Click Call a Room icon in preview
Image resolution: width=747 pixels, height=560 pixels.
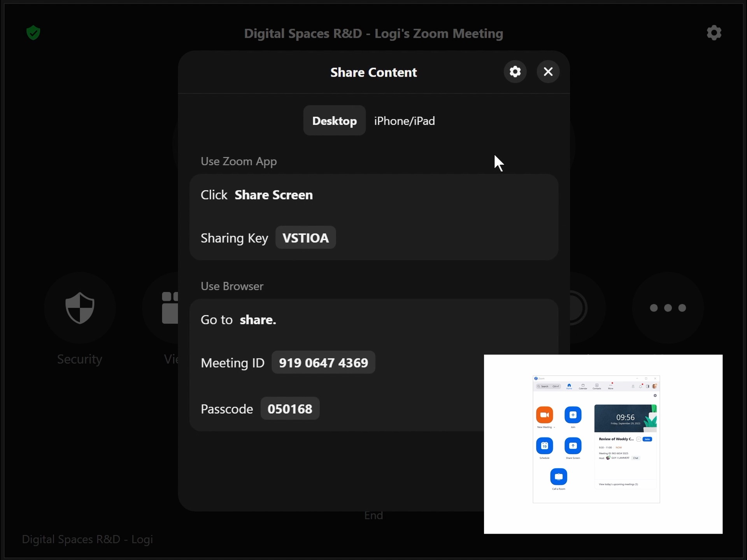coord(558,476)
